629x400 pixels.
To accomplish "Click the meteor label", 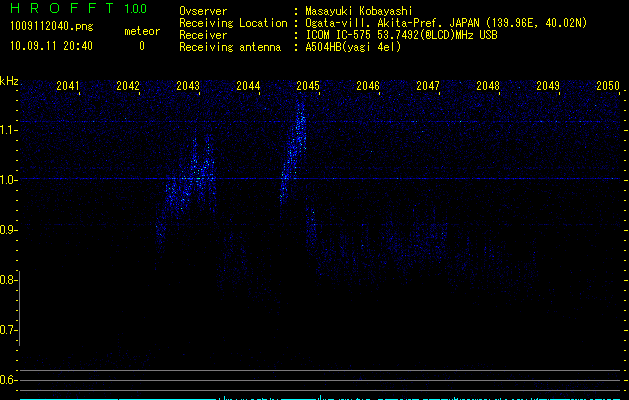I will click(142, 31).
